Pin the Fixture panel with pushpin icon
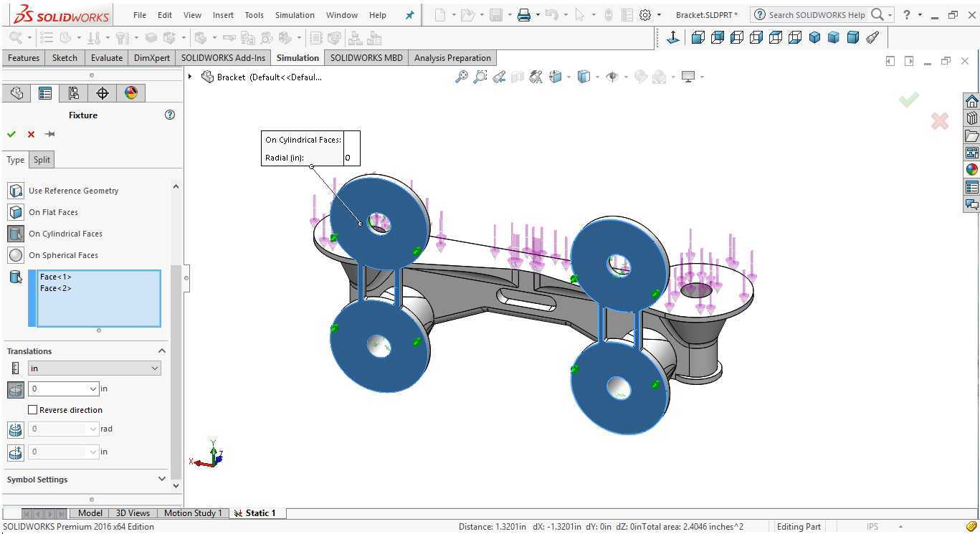 click(49, 134)
